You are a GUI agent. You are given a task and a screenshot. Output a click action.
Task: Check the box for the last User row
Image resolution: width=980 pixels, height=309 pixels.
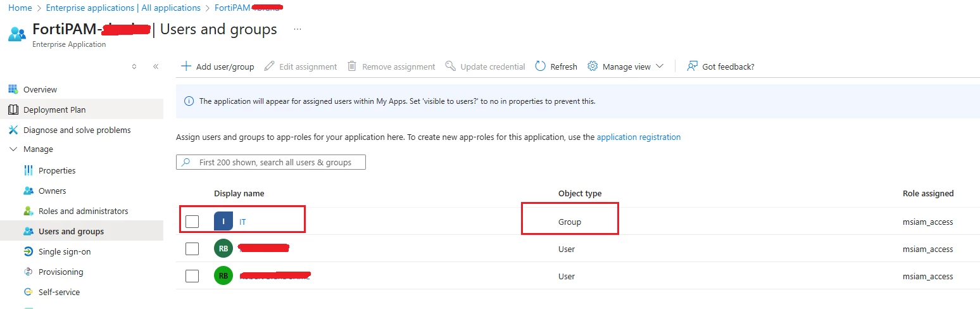pos(192,276)
